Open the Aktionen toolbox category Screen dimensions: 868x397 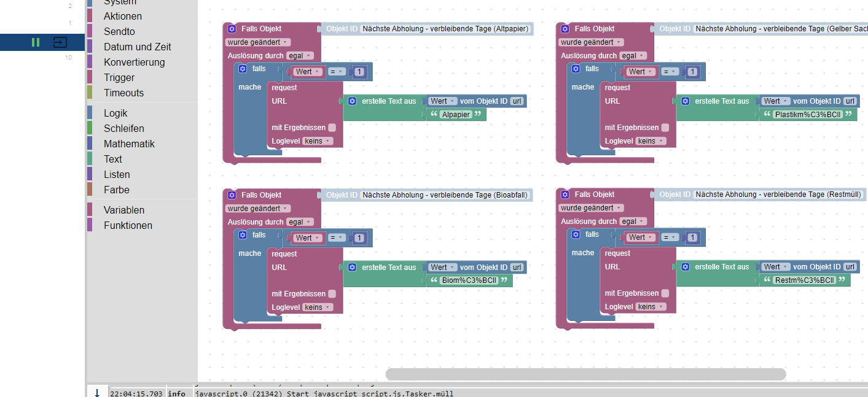tap(123, 17)
